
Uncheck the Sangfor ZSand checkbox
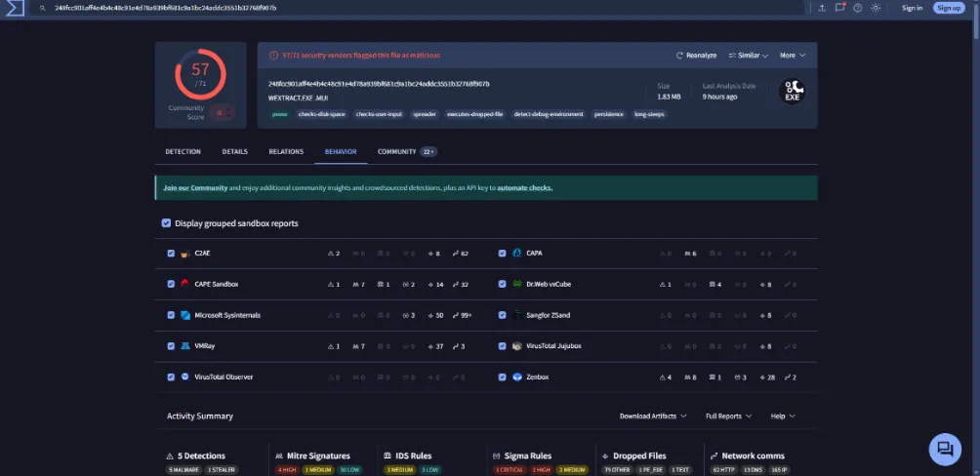pos(502,315)
